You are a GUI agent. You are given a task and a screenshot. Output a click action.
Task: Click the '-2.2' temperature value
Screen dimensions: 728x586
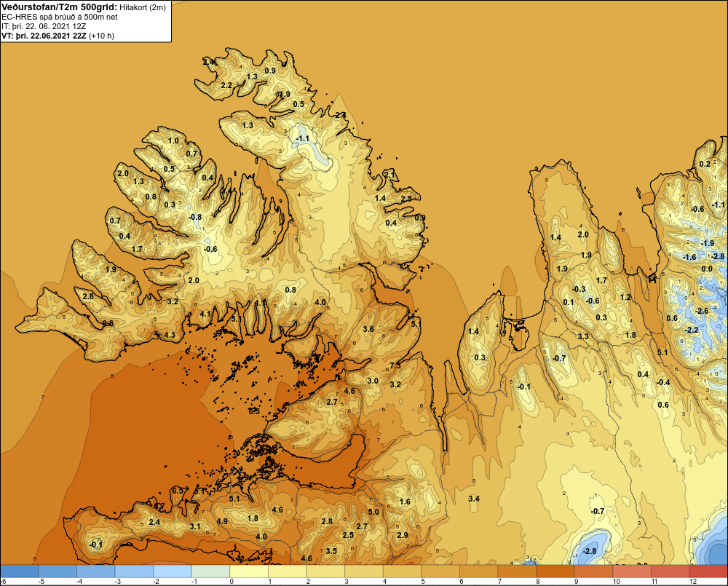692,330
